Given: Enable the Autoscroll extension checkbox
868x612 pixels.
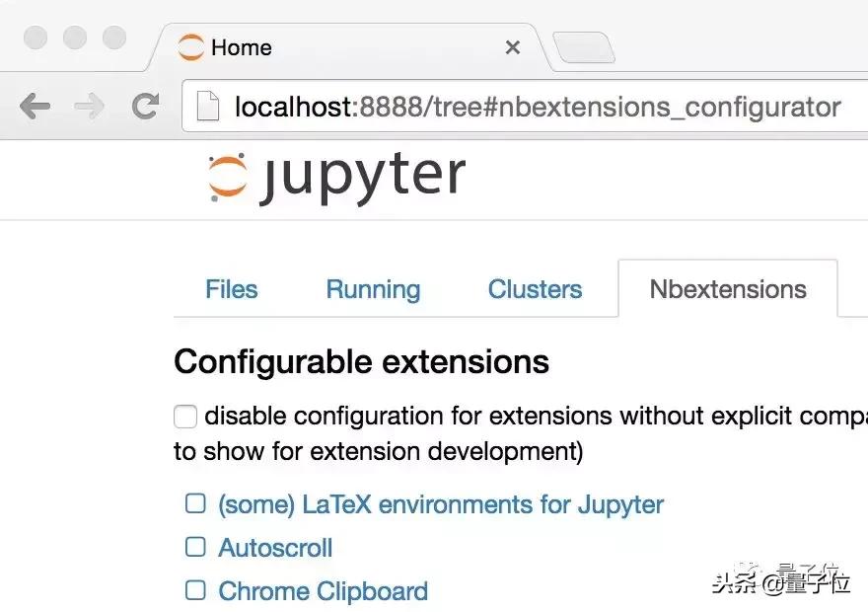Looking at the screenshot, I should (195, 547).
